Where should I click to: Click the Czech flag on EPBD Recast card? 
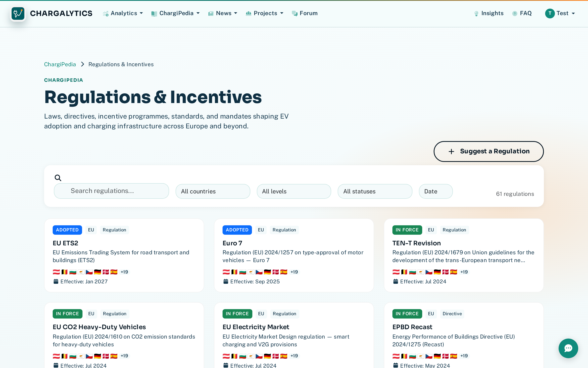click(x=429, y=356)
